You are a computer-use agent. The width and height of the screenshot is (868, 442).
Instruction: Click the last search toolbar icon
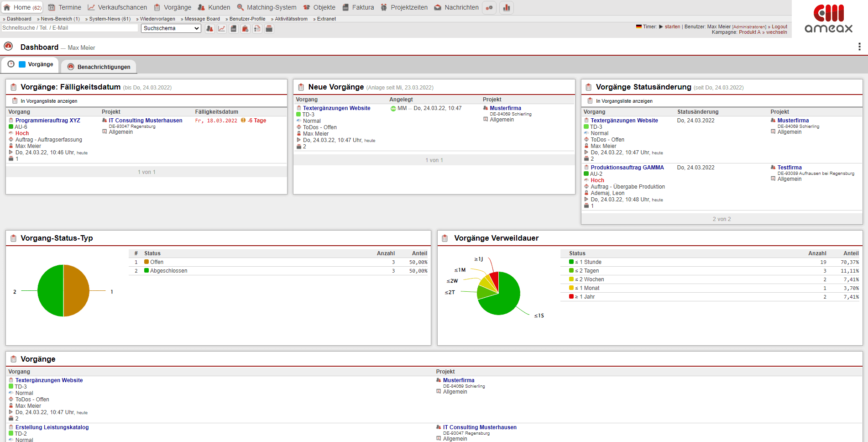point(269,29)
